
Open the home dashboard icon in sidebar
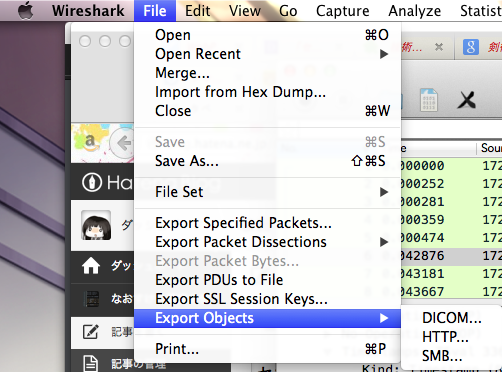click(91, 266)
